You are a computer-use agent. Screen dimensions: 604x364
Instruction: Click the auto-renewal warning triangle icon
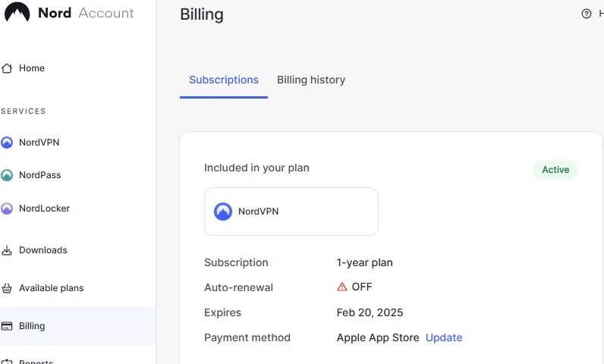pyautogui.click(x=342, y=287)
